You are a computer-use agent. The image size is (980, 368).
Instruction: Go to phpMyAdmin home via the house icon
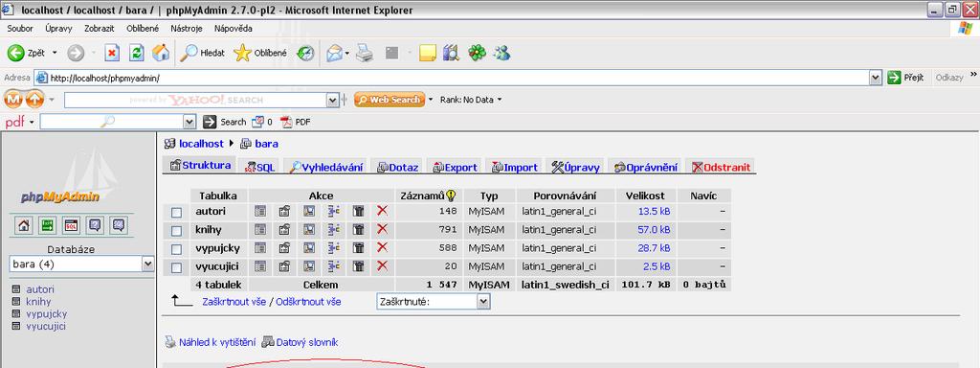click(x=24, y=225)
